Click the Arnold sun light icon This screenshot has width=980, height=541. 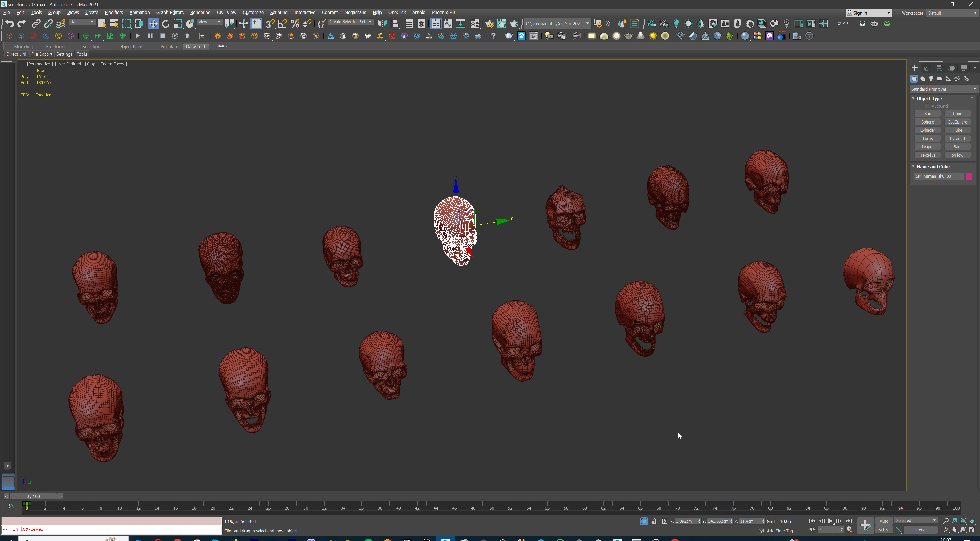(x=653, y=36)
